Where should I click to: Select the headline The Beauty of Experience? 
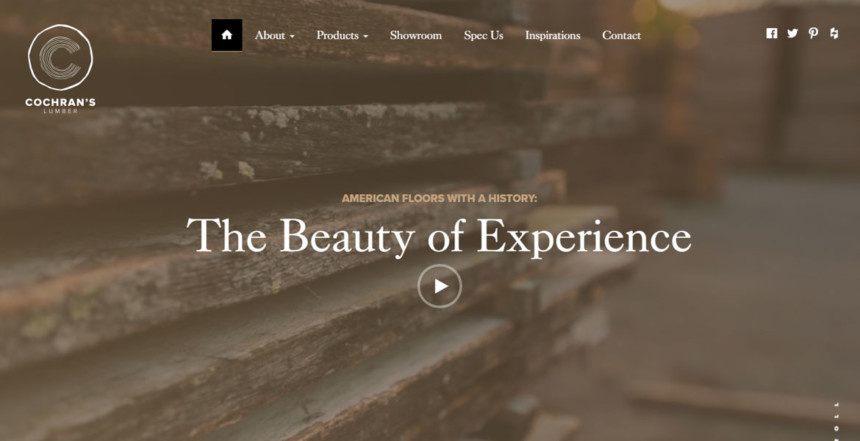(x=439, y=236)
